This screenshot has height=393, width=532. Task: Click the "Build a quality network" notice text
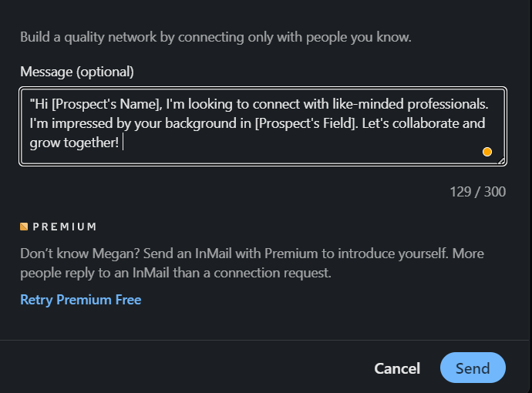click(216, 37)
